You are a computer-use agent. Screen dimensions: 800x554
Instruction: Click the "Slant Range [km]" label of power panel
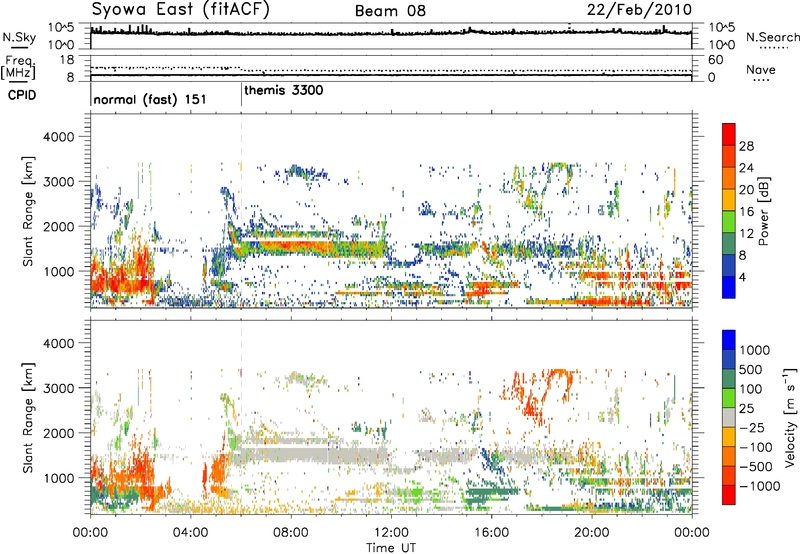pos(28,211)
